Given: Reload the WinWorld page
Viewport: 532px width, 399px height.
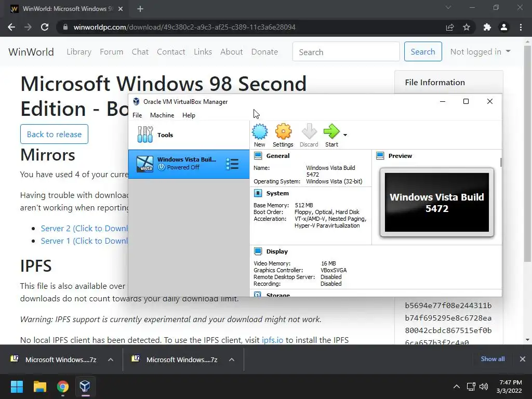Looking at the screenshot, I should tap(45, 27).
